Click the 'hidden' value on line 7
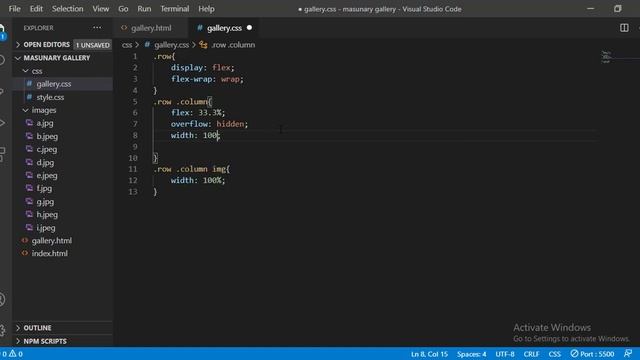The image size is (640, 360). (230, 124)
